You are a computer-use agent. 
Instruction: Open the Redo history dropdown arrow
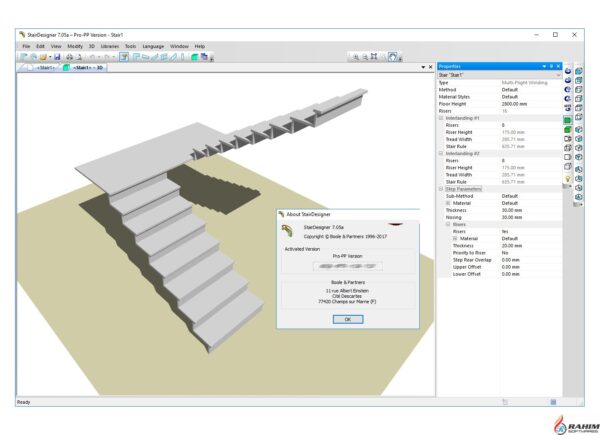113,57
